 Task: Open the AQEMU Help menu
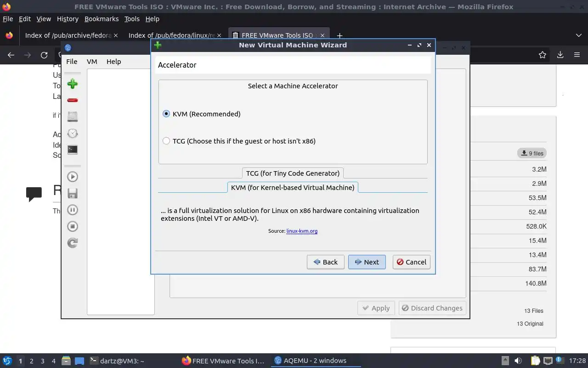pyautogui.click(x=113, y=61)
